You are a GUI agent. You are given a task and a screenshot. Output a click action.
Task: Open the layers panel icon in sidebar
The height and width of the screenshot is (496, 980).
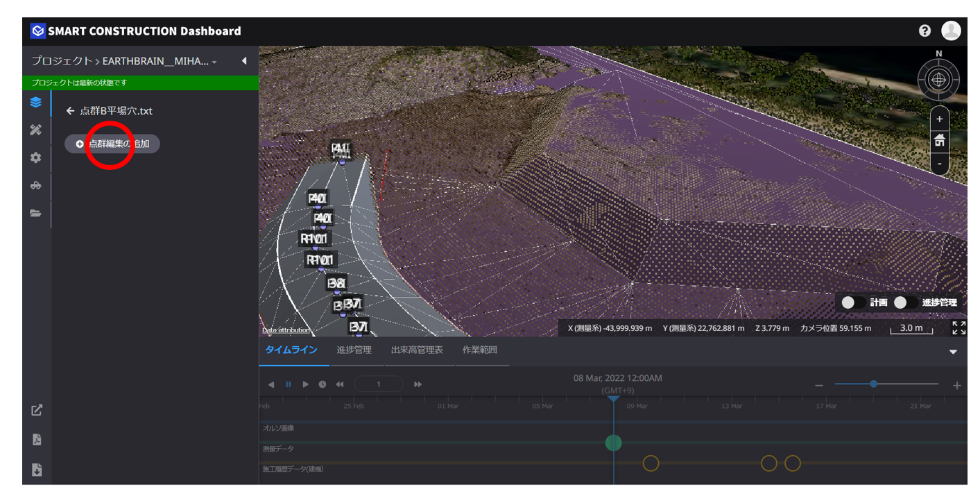point(36,103)
